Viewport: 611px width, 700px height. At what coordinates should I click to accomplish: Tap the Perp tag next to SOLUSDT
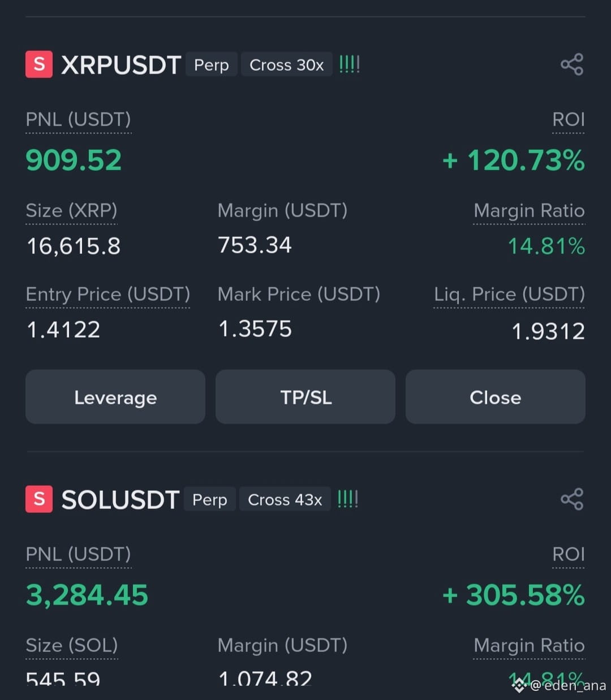[210, 500]
